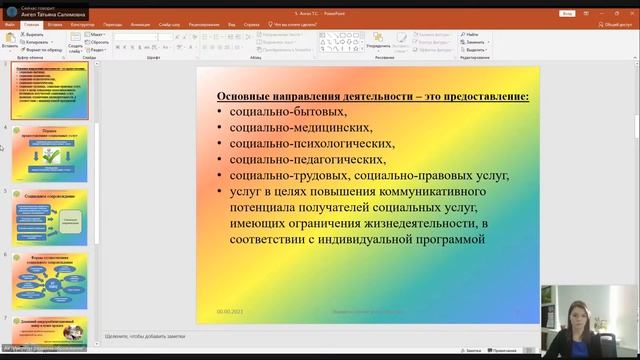Screen dimensions: 640x360
Task: Toggle Bold (Ж) formatting
Action: coord(118,48)
